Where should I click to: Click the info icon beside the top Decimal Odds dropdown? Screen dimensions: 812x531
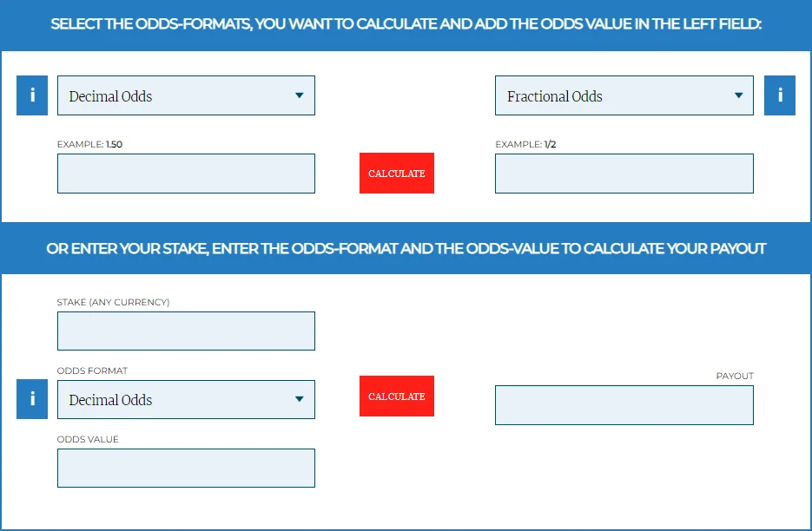tap(32, 95)
